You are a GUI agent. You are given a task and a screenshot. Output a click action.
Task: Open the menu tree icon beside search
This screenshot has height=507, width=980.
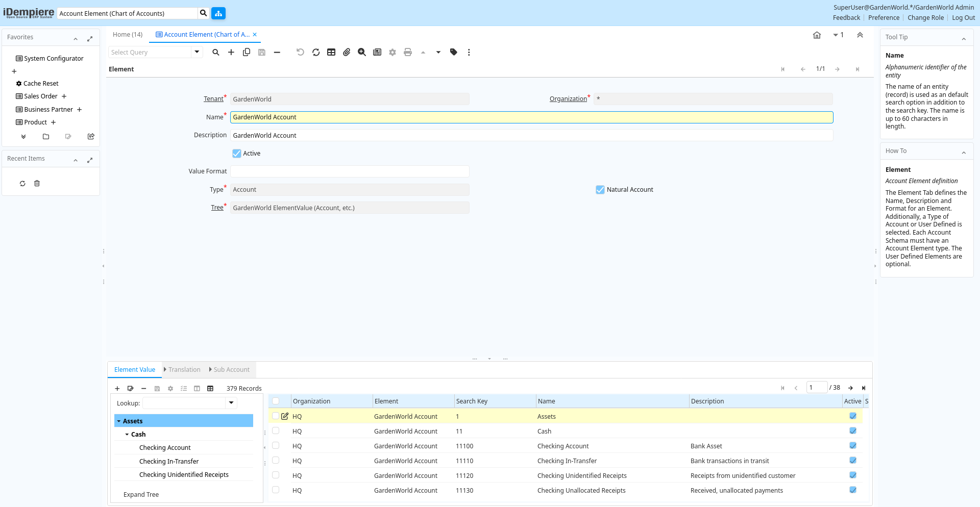pos(218,13)
